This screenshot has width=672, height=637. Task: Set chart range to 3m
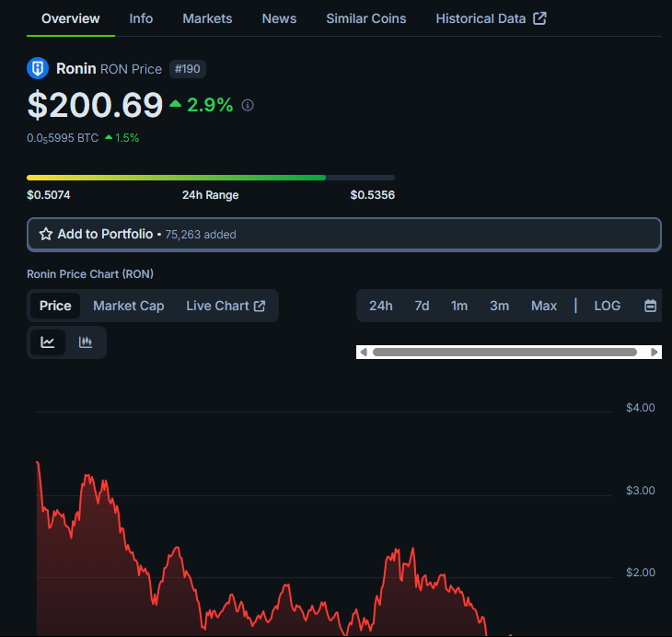pyautogui.click(x=499, y=306)
